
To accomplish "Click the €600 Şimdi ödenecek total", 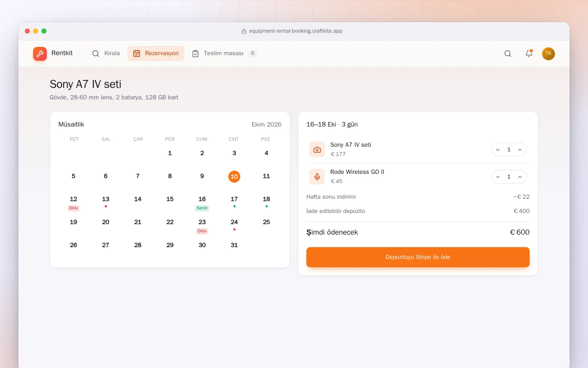I will tap(520, 232).
